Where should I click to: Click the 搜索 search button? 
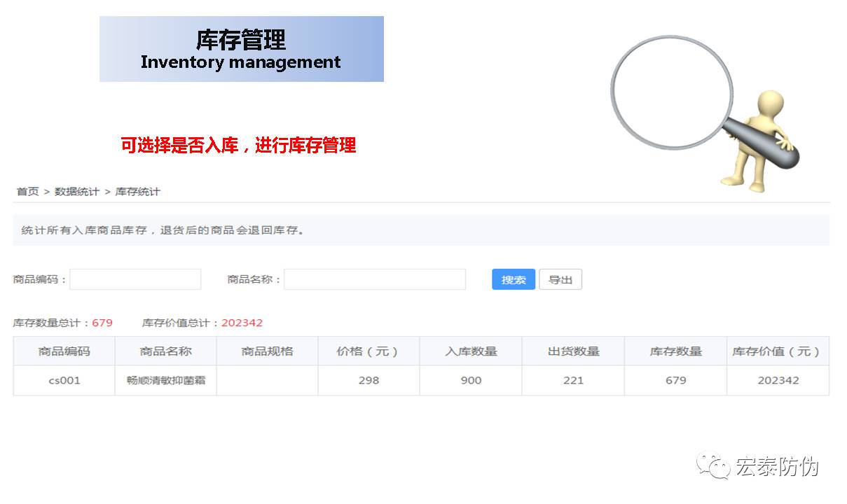tap(513, 279)
